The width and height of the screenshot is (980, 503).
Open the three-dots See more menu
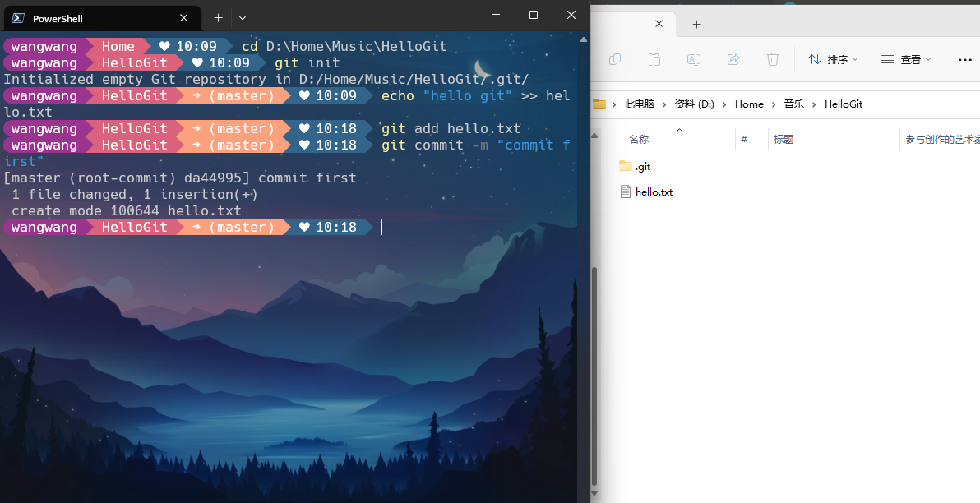pyautogui.click(x=964, y=59)
